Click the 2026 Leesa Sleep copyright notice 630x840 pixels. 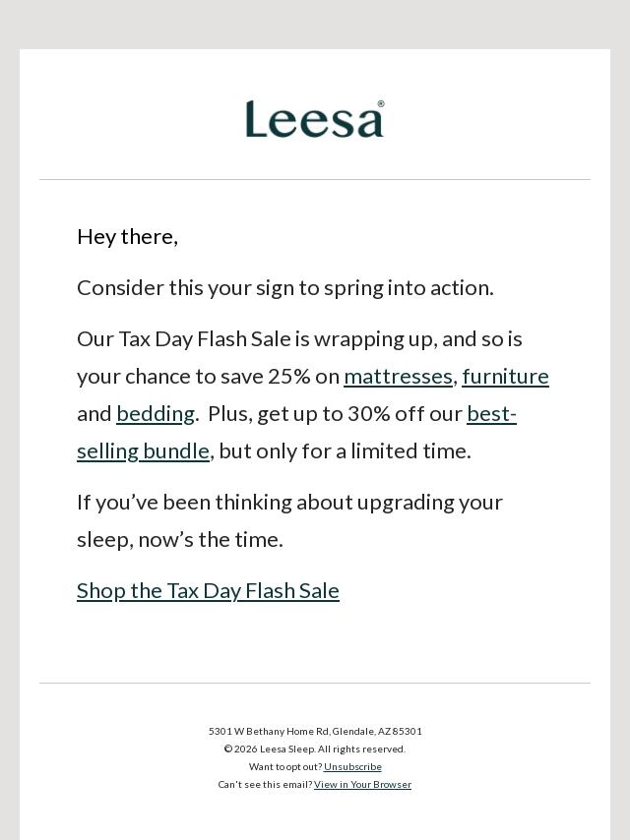(315, 750)
